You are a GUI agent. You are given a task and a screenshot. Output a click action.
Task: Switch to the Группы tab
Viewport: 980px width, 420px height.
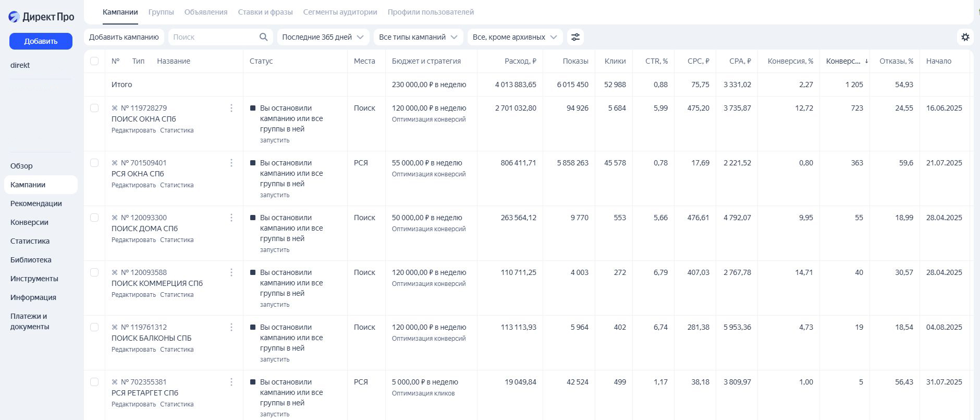click(161, 12)
